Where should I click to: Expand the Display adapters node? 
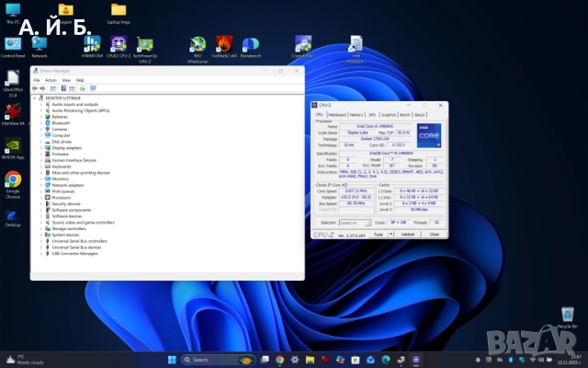click(x=41, y=148)
